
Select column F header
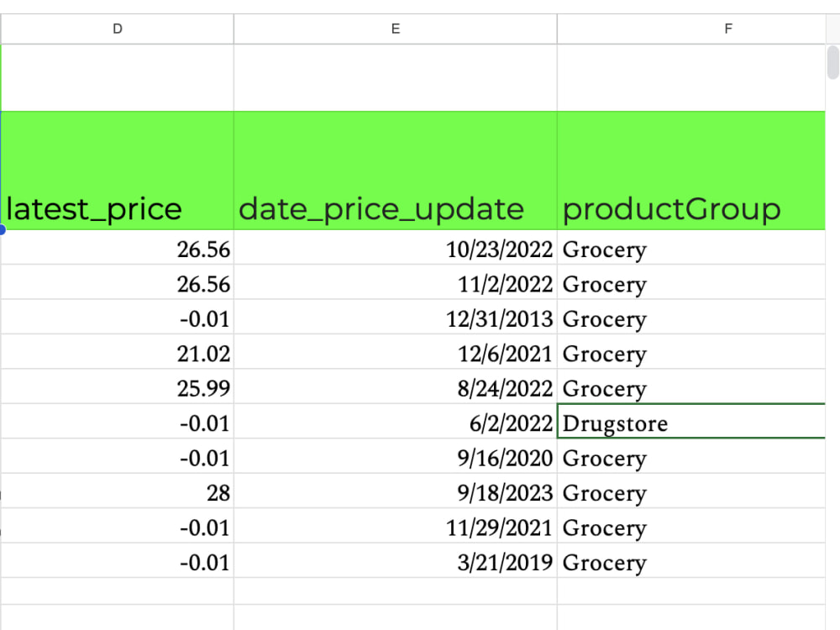[691, 29]
